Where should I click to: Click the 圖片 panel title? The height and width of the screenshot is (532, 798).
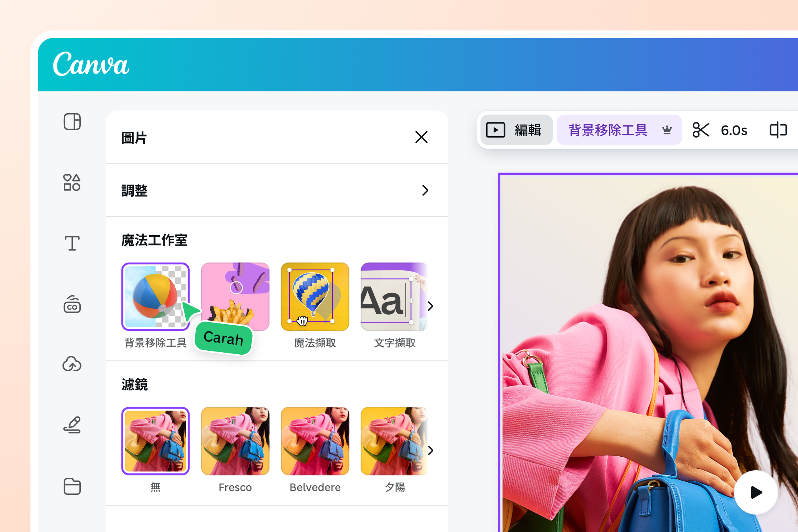[x=134, y=138]
